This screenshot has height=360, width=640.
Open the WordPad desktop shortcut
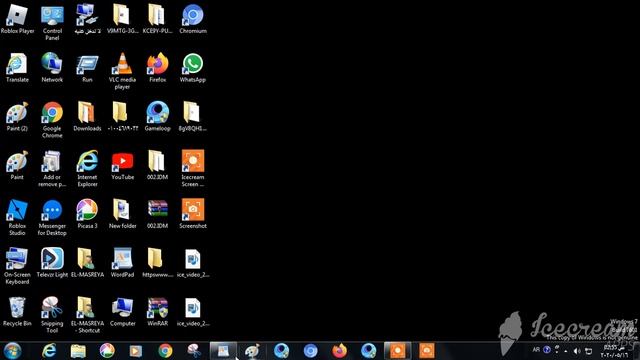[122, 263]
